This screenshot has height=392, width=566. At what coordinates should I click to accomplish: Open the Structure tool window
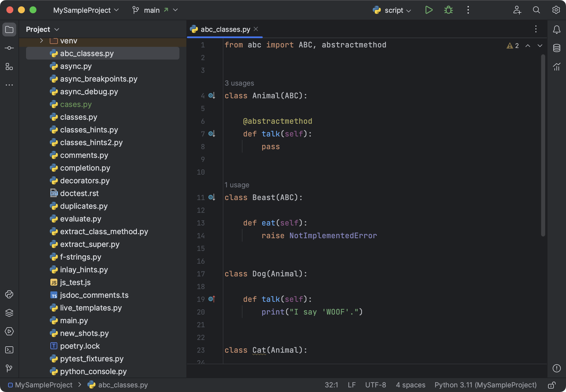click(x=9, y=67)
